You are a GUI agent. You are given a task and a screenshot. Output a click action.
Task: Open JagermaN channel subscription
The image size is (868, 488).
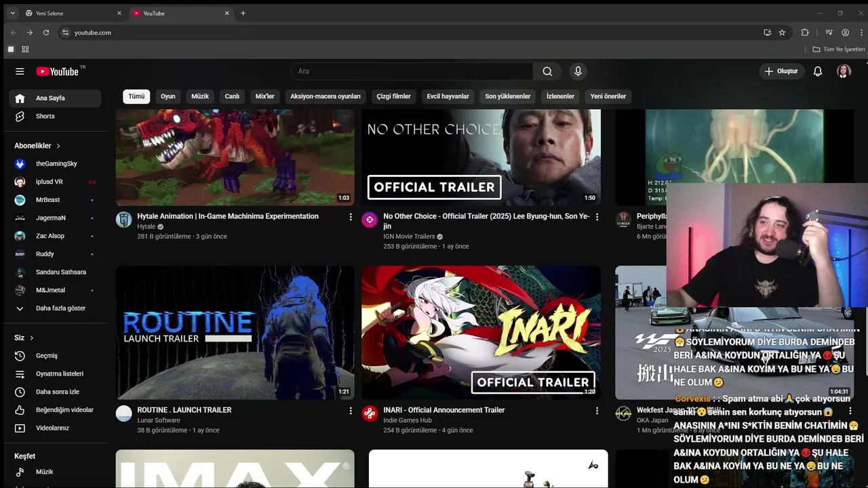point(55,218)
